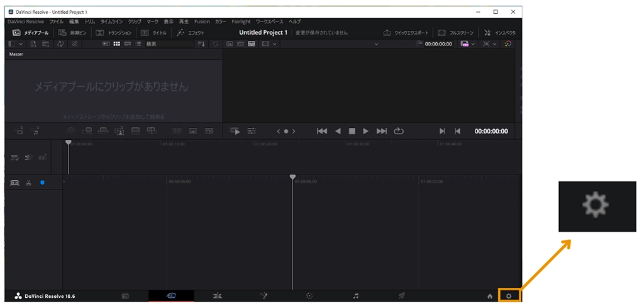The width and height of the screenshot is (644, 306).
Task: Click the sync clips icon
Action: pos(60,43)
